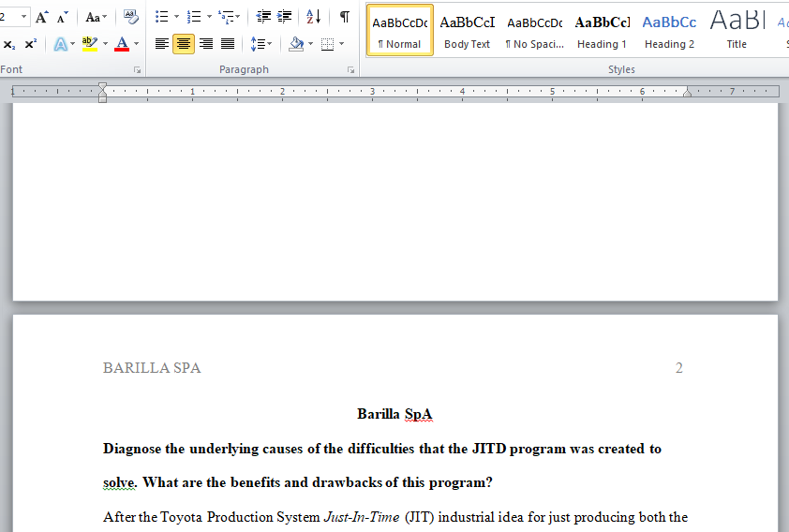Select the No Spacing style

[x=534, y=30]
